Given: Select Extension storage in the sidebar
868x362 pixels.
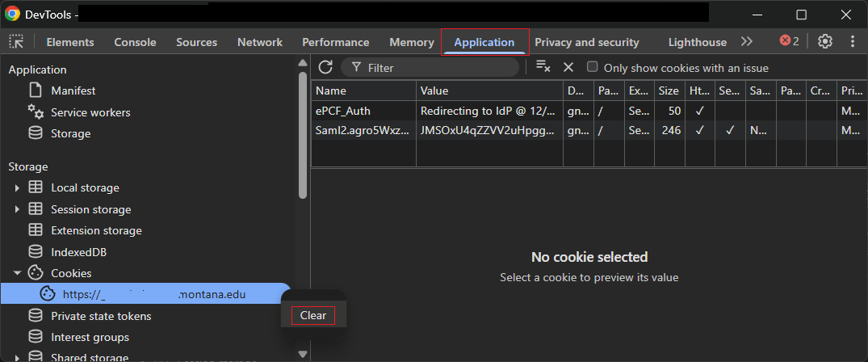Looking at the screenshot, I should click(x=96, y=230).
